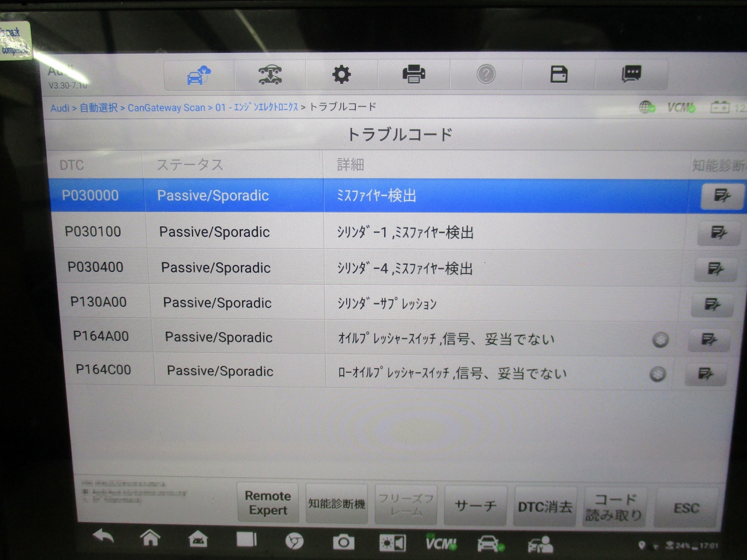The image size is (747, 560).
Task: Open the vehicle scan toolbar icon
Action: coord(270,75)
